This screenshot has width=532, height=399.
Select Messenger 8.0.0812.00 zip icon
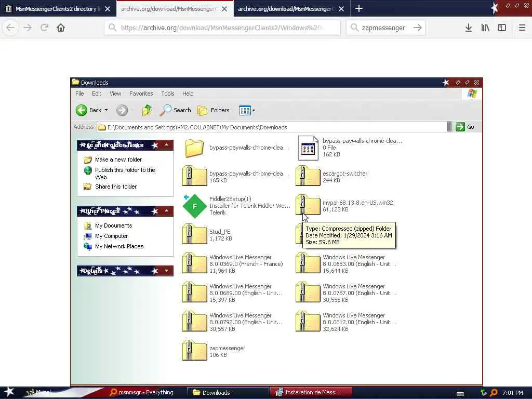coord(308,321)
